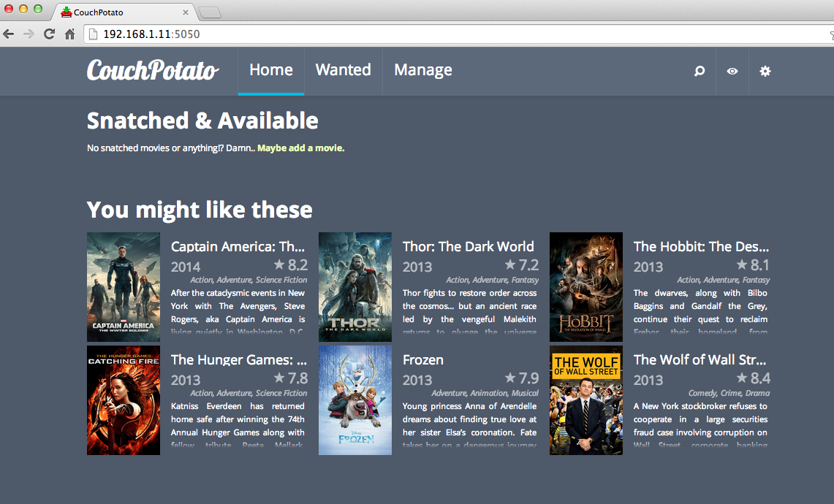Open the Wanted tab
Viewport: 834px width, 504px height.
click(343, 71)
